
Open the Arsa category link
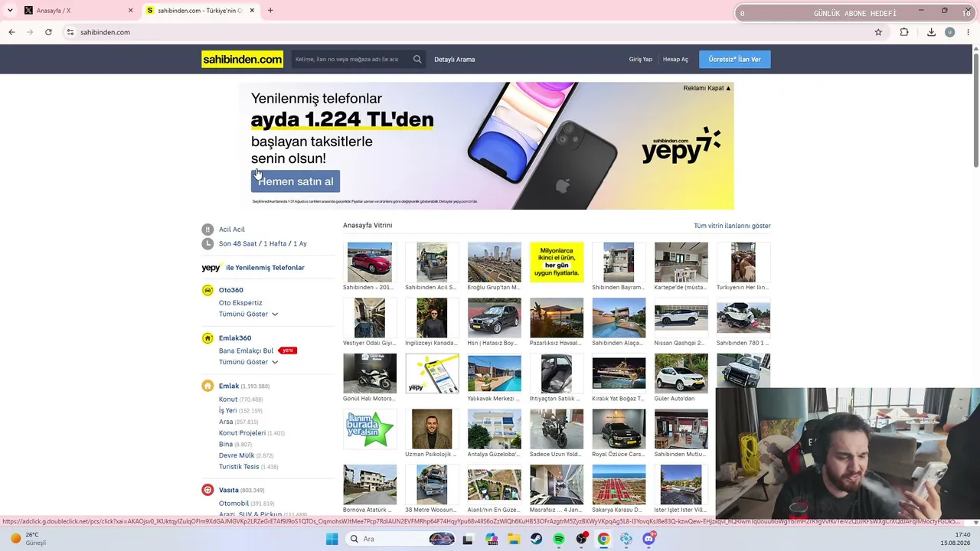coord(226,422)
